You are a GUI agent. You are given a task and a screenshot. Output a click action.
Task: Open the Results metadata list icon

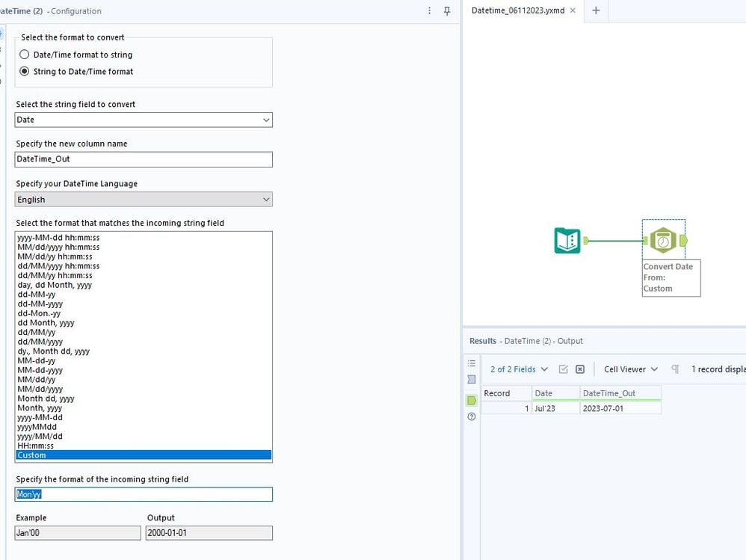472,363
